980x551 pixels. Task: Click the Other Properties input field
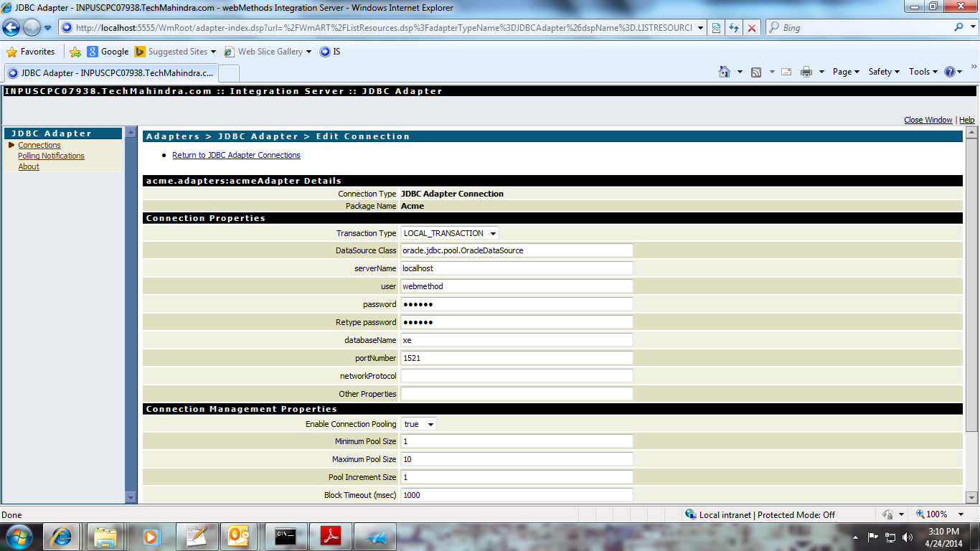517,394
